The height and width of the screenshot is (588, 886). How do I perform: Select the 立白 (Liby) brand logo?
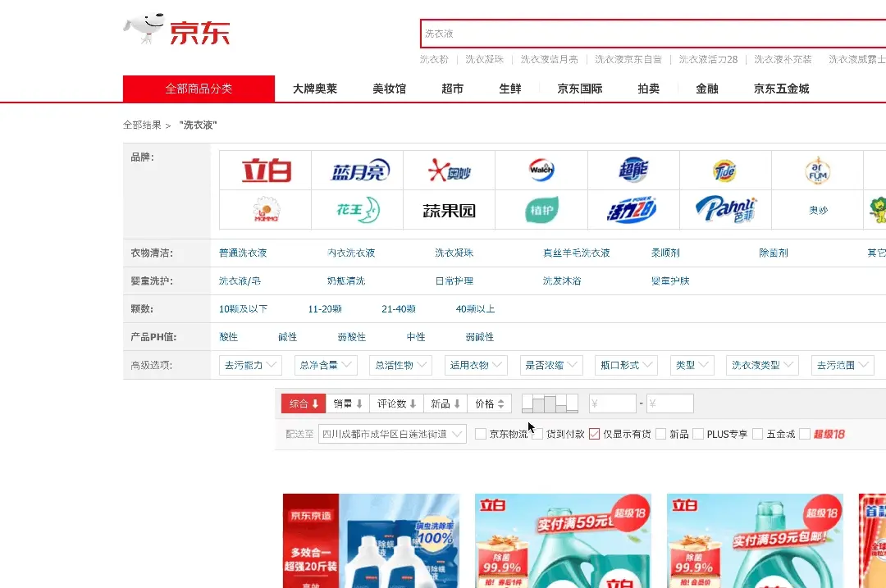[266, 171]
